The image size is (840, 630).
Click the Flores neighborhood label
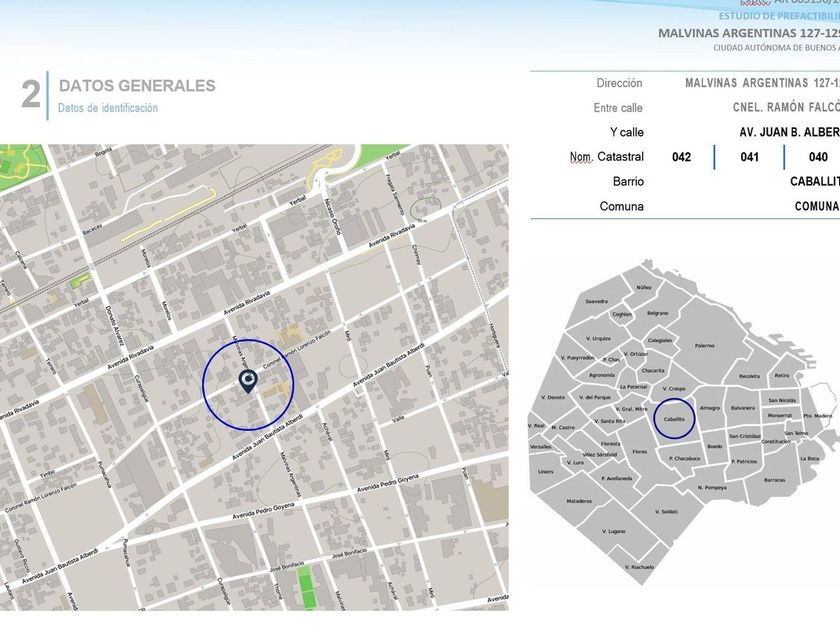click(640, 452)
